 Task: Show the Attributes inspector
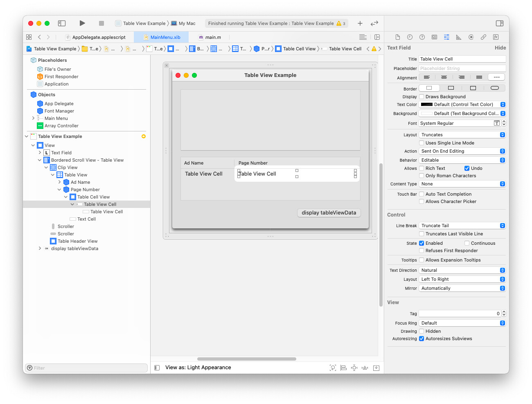[447, 37]
